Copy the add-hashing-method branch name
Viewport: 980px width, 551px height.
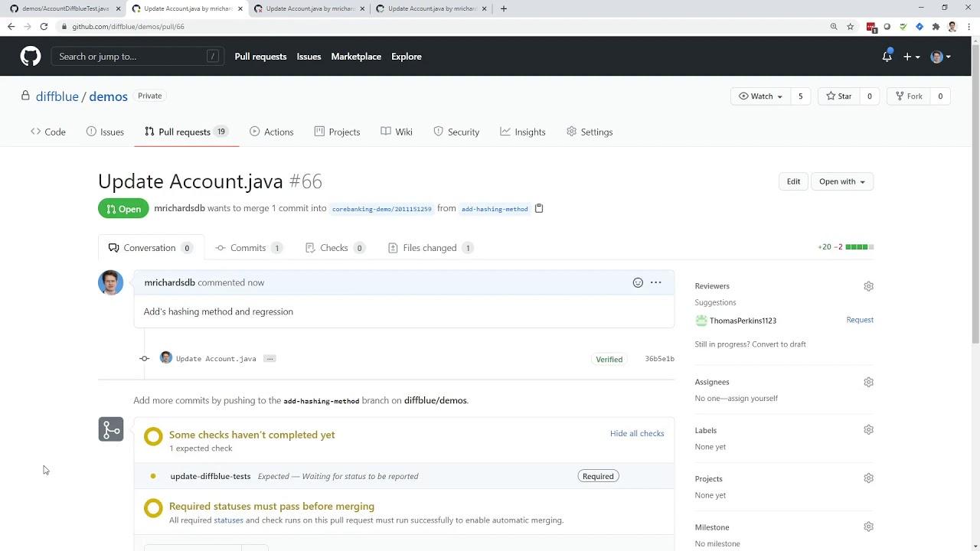(x=539, y=208)
